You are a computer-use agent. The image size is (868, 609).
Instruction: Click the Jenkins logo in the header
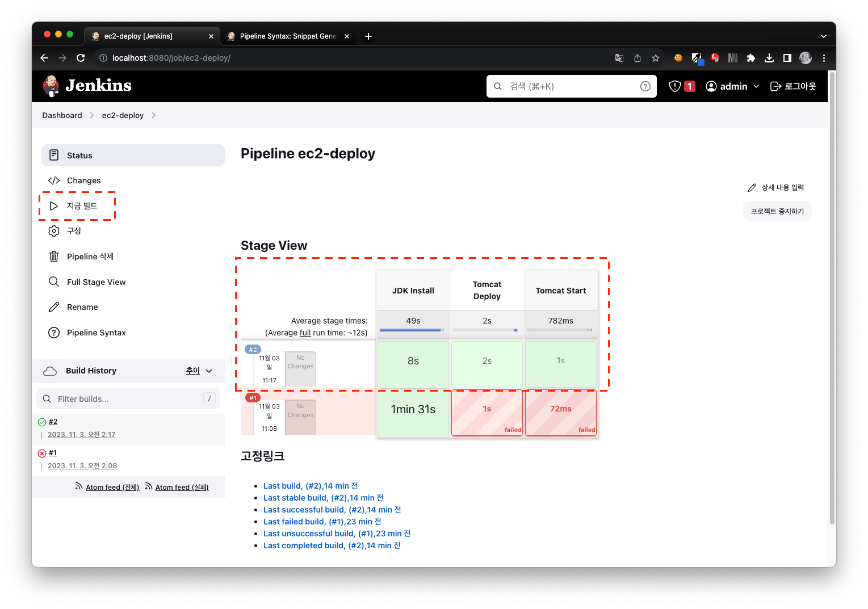[x=87, y=86]
